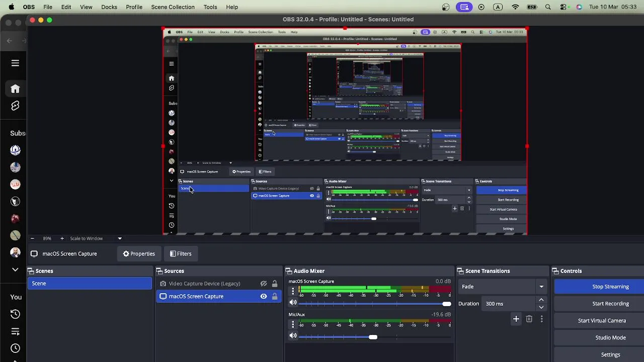Open the Tools menu
This screenshot has width=644, height=362.
tap(210, 7)
